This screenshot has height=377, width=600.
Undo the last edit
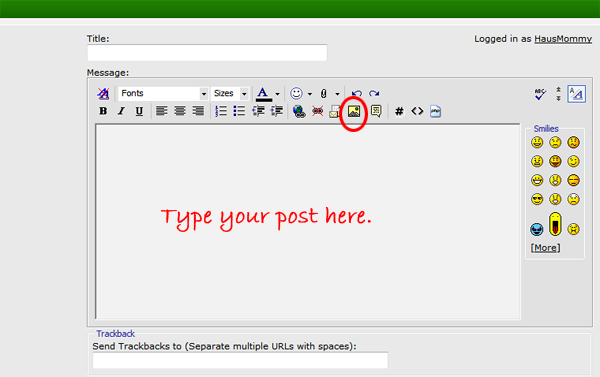[x=357, y=94]
